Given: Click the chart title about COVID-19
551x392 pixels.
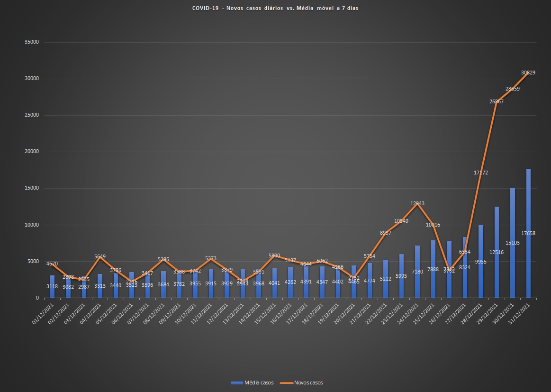Looking at the screenshot, I should [275, 9].
